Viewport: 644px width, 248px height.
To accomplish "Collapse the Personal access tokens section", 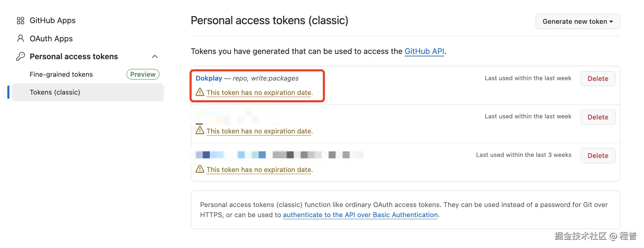I will (155, 56).
